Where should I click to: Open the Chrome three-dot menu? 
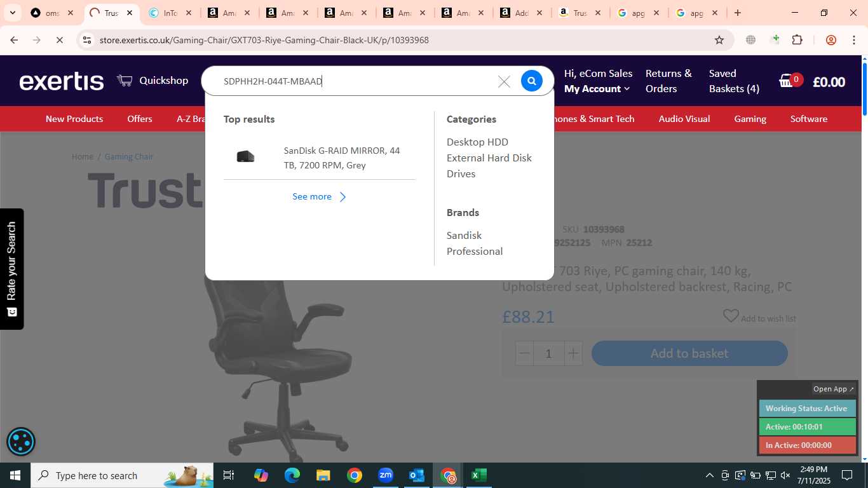[854, 40]
